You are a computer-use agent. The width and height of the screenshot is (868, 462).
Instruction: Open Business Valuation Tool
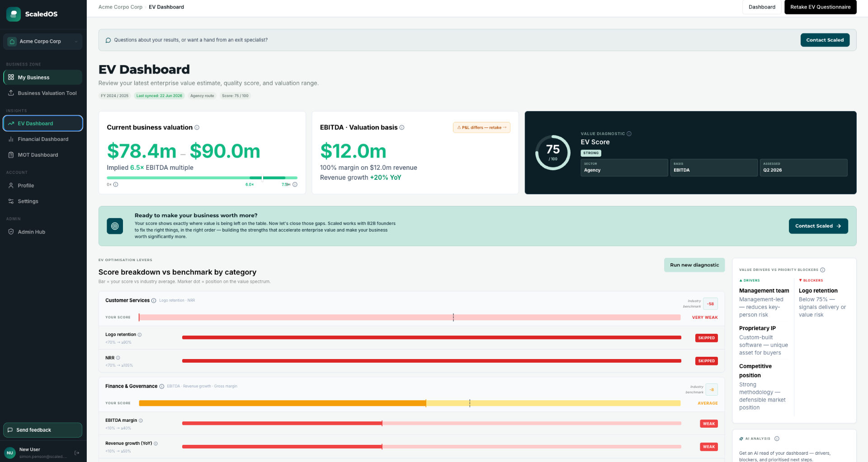click(43, 93)
